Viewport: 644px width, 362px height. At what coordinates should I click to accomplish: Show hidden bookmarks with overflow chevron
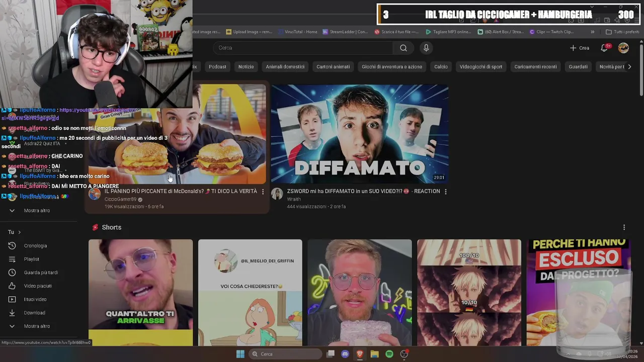point(592,32)
